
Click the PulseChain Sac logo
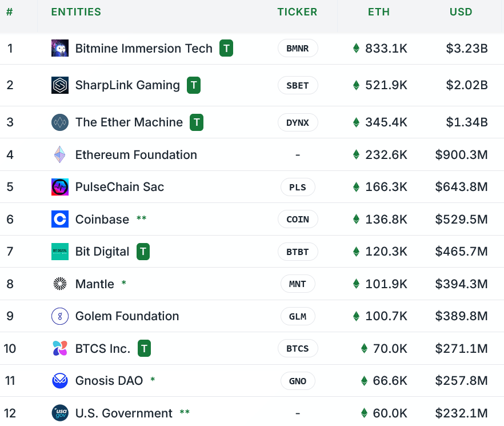point(59,187)
